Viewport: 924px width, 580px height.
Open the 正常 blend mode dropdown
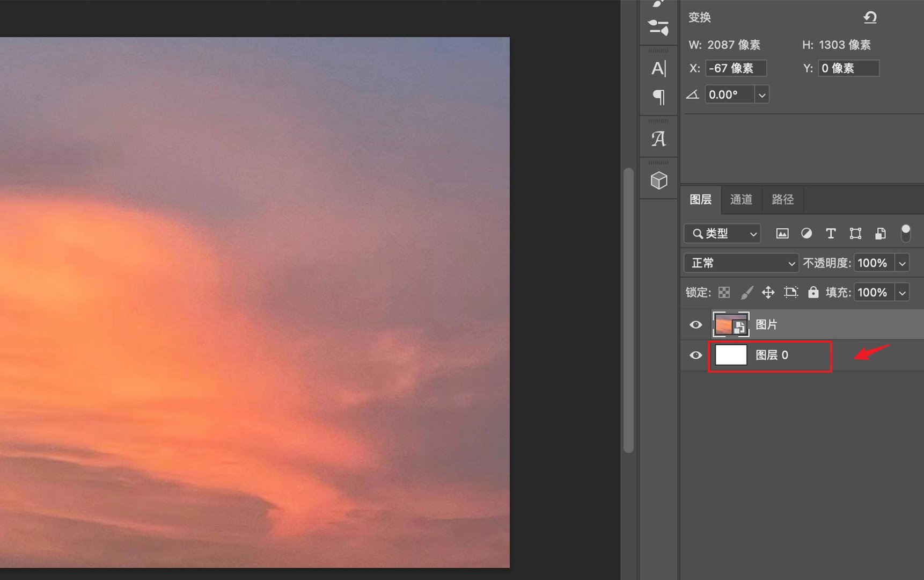(741, 263)
